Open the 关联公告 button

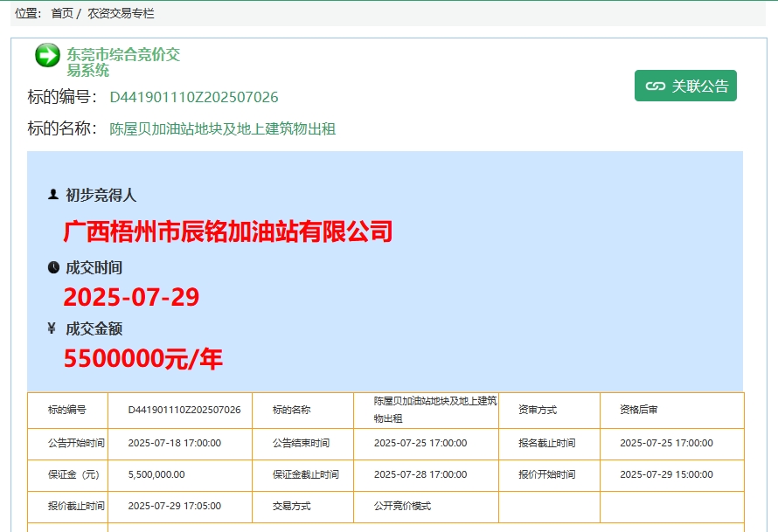click(x=685, y=86)
